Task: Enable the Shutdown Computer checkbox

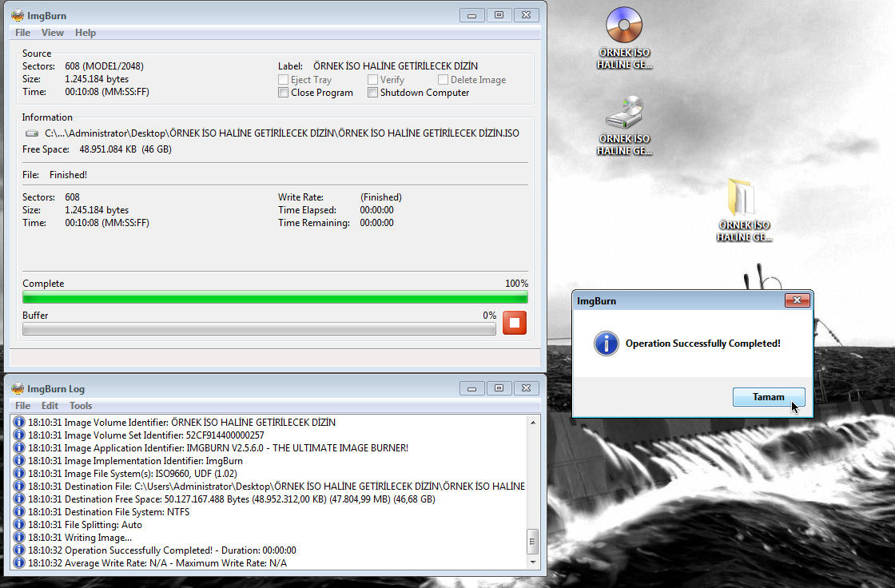Action: point(372,93)
